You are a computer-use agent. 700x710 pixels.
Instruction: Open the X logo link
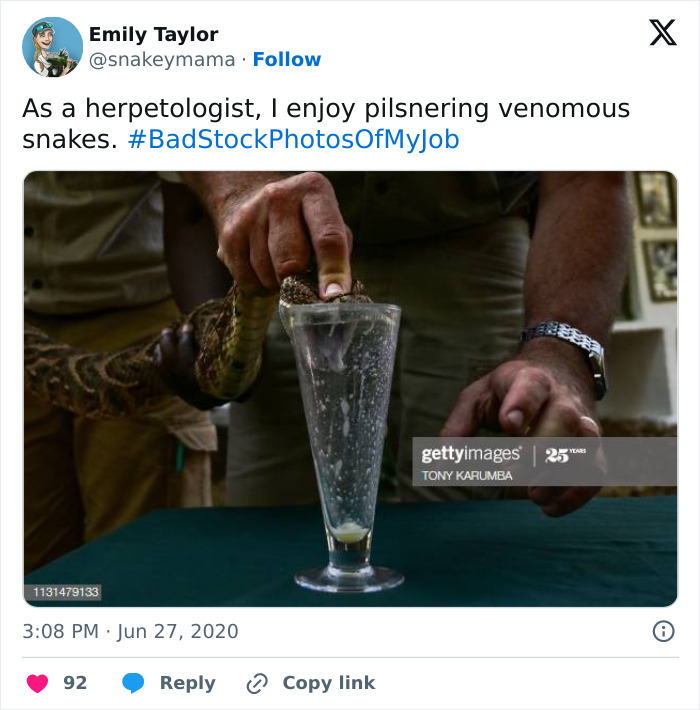point(663,33)
